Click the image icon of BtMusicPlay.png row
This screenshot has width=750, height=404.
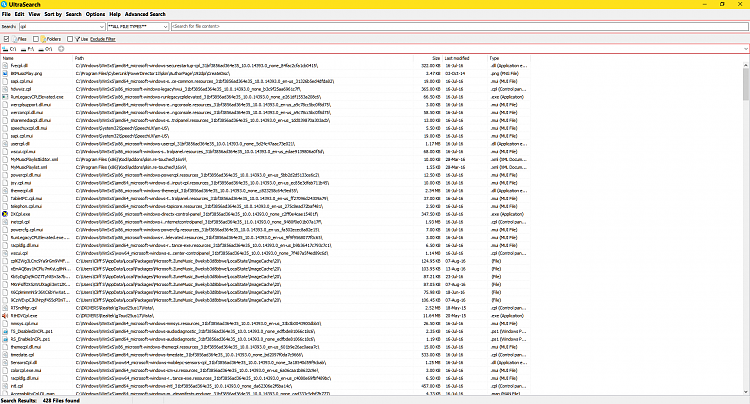click(5, 74)
